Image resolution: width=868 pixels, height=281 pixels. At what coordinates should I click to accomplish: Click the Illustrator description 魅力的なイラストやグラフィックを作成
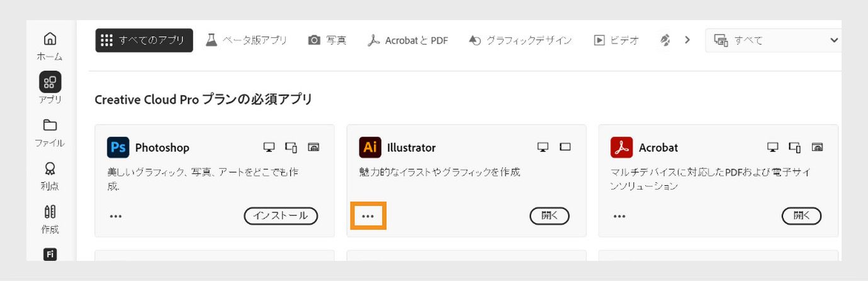439,171
